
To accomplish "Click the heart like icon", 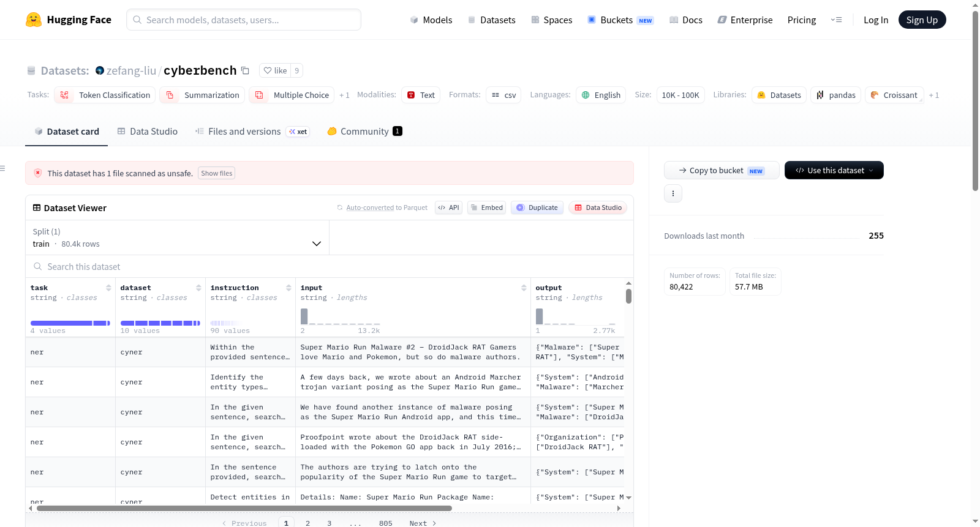I will pyautogui.click(x=268, y=70).
